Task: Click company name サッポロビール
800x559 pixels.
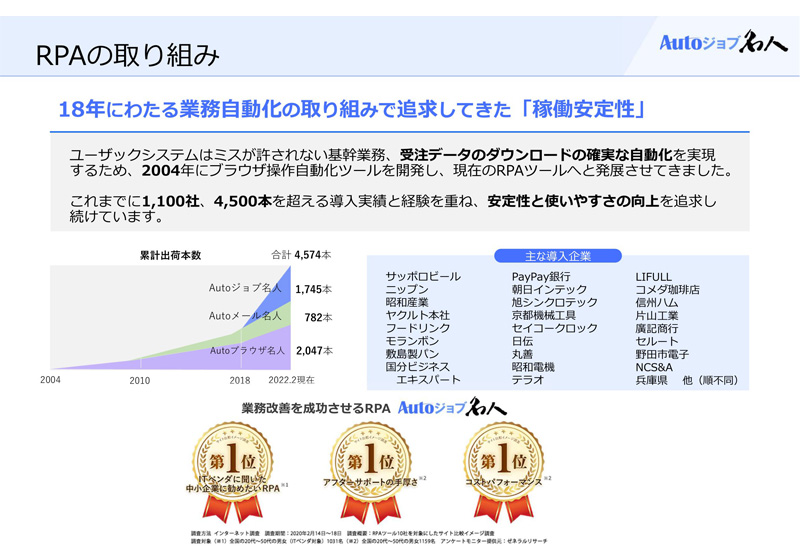Action: [423, 276]
